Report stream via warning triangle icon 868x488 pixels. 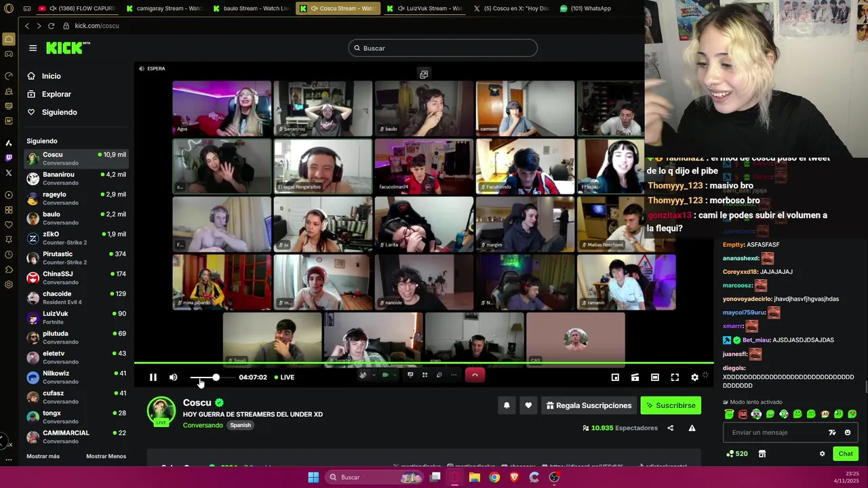[x=692, y=428]
